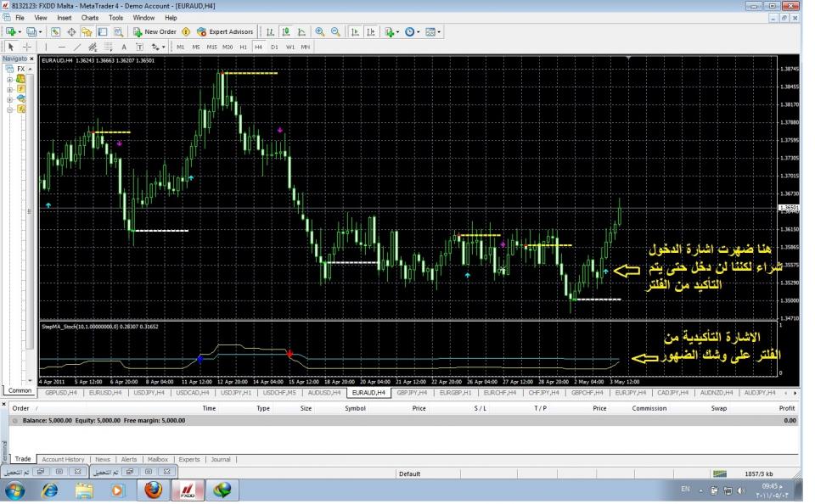Open the Profiles toolbar icon
Screen dimensions: 815x504
click(x=31, y=31)
